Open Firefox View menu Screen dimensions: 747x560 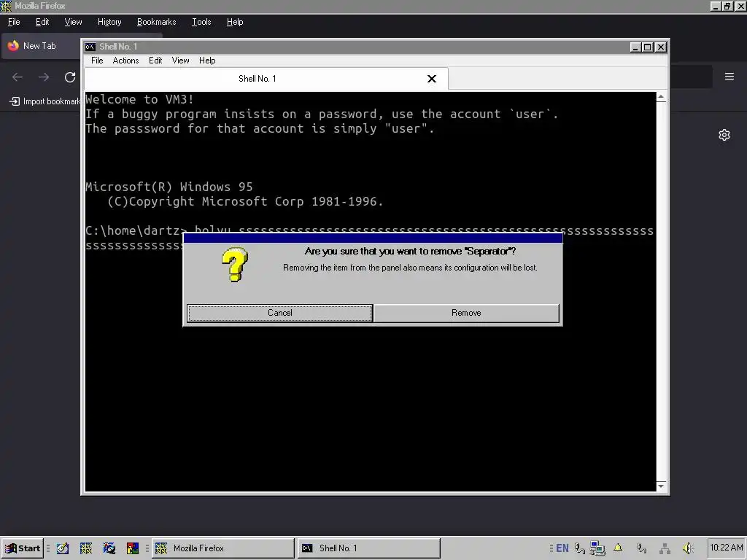coord(73,22)
